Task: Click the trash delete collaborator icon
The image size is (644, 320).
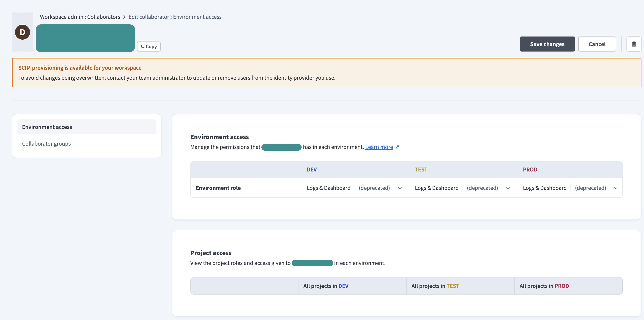Action: (x=634, y=44)
